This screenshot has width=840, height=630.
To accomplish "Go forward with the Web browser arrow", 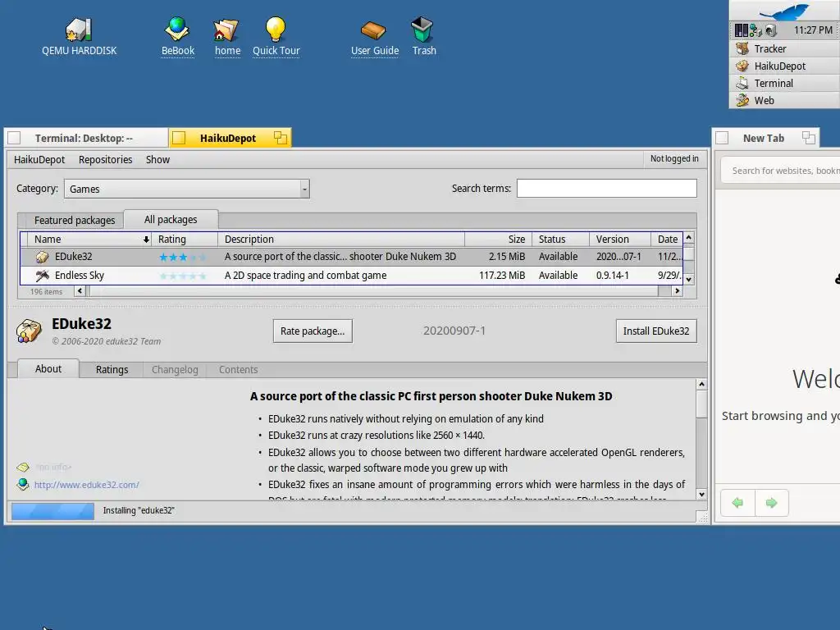I will pyautogui.click(x=771, y=503).
